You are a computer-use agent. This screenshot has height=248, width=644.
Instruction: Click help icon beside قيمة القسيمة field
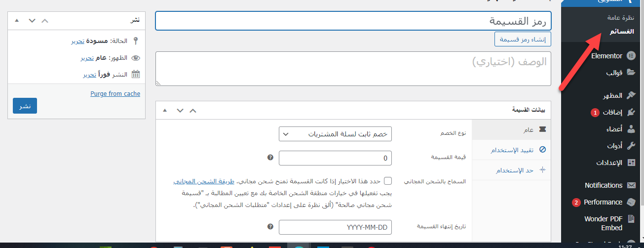click(x=270, y=158)
